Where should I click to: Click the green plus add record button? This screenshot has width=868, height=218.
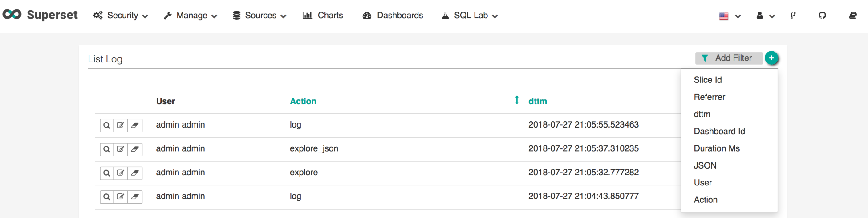click(771, 58)
